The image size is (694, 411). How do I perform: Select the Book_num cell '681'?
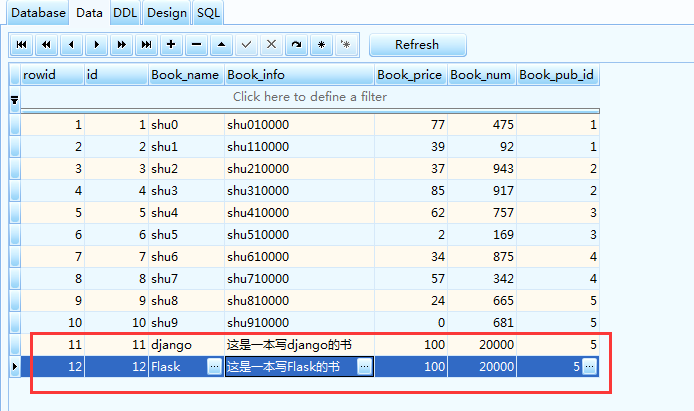(482, 323)
